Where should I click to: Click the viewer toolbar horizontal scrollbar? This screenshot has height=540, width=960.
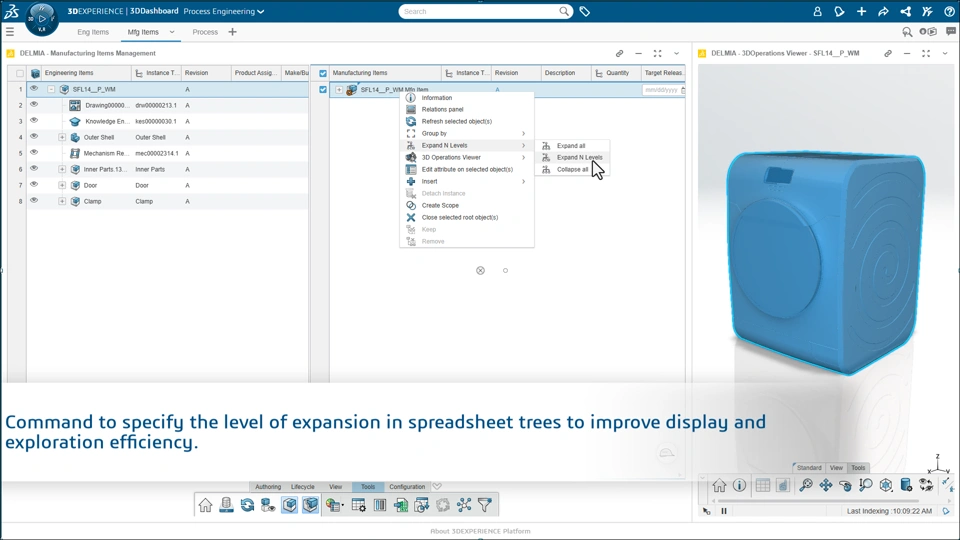click(x=818, y=501)
